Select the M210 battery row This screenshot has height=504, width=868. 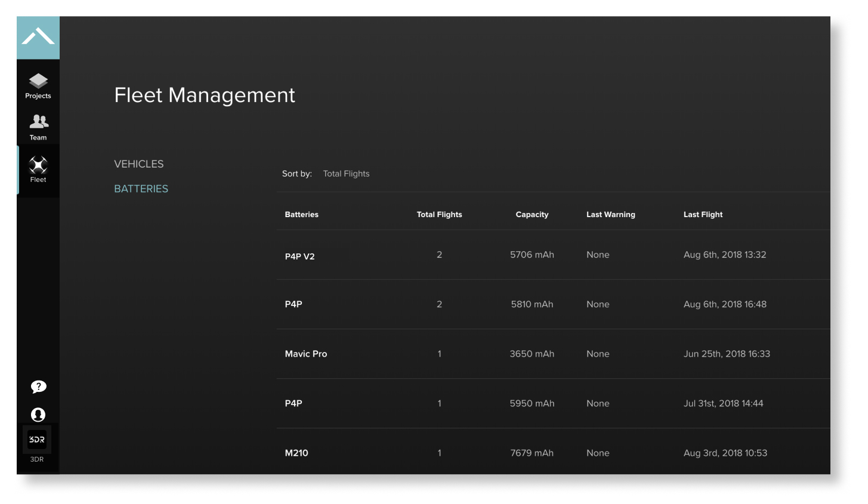(554, 452)
